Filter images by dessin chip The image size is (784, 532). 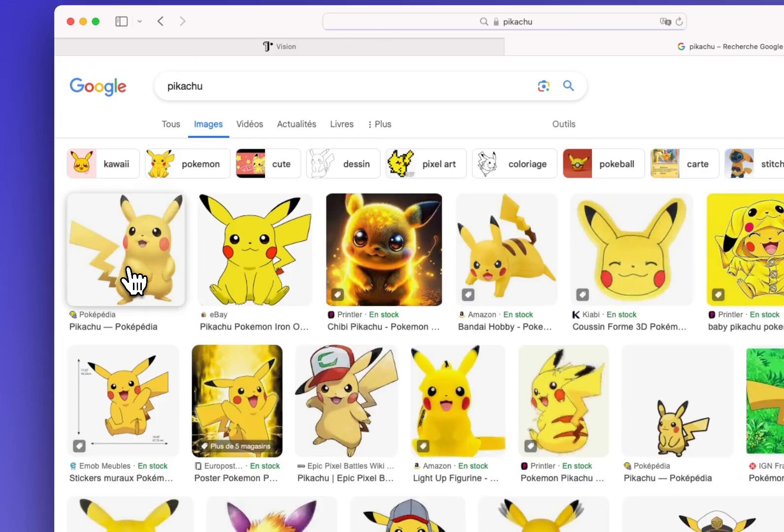[343, 164]
